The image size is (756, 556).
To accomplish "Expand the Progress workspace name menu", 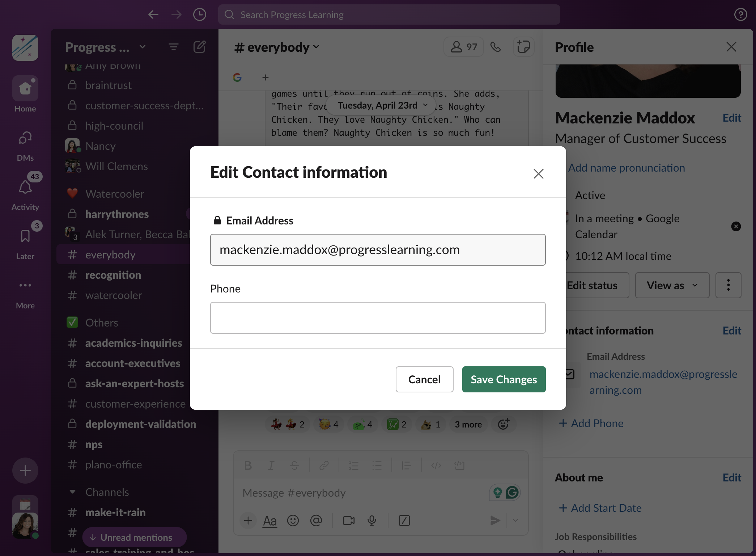I will click(106, 47).
